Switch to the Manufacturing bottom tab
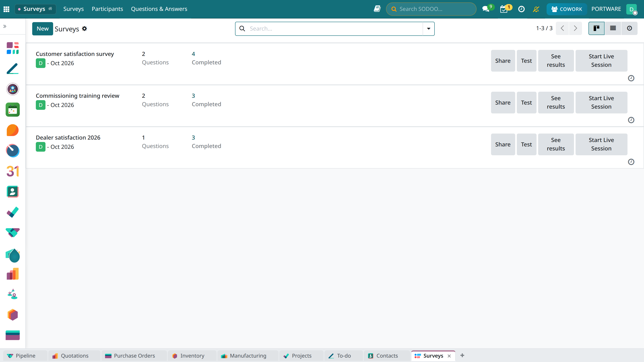This screenshot has height=362, width=644. tap(248, 356)
